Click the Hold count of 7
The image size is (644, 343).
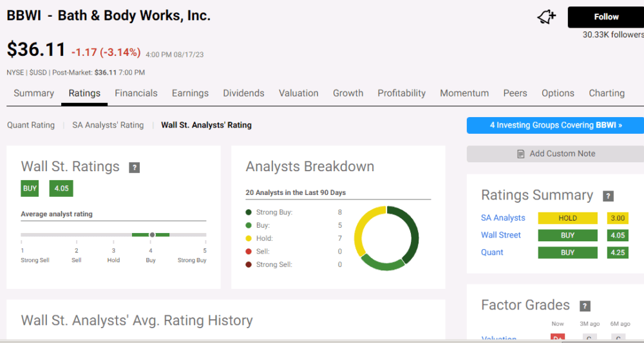(x=339, y=238)
